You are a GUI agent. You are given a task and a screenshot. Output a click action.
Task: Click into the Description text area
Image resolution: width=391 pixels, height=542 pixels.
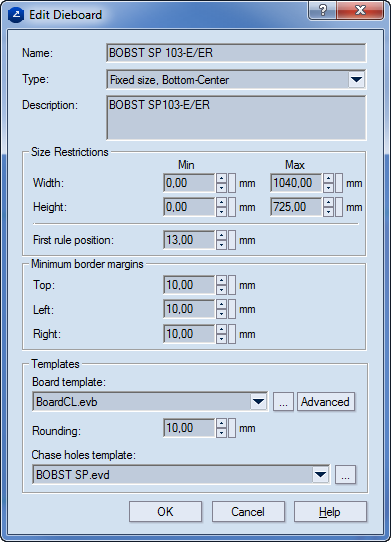click(x=236, y=118)
